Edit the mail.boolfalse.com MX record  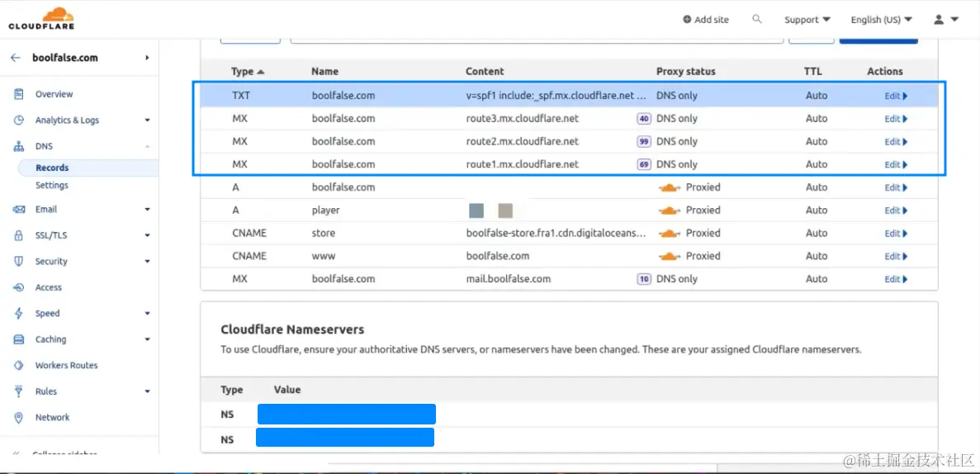click(x=896, y=279)
